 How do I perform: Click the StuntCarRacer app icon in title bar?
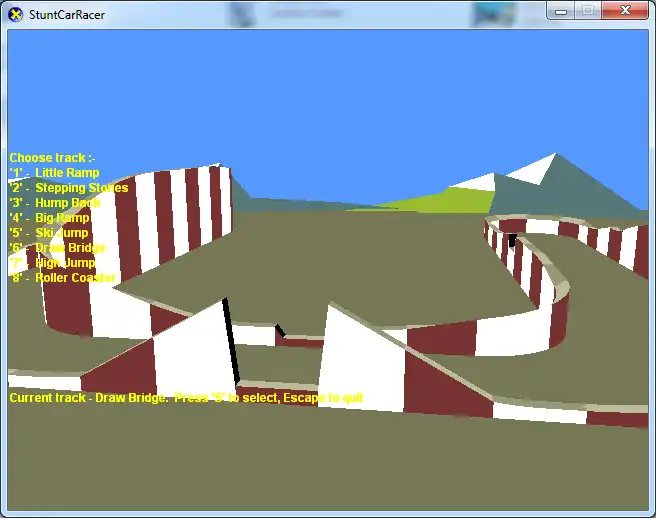pyautogui.click(x=15, y=15)
